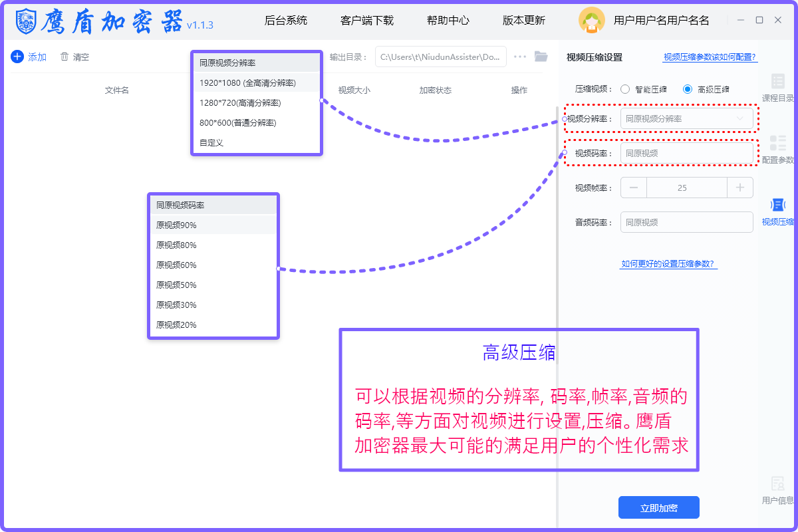This screenshot has width=798, height=532.
Task: Open 课程目录 sidebar icon
Action: [777, 82]
